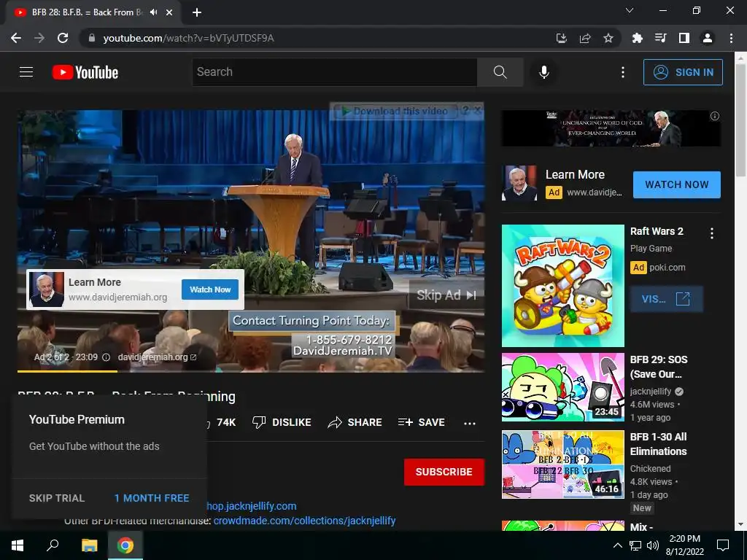
Task: Open File Explorer from taskbar
Action: coord(89,545)
